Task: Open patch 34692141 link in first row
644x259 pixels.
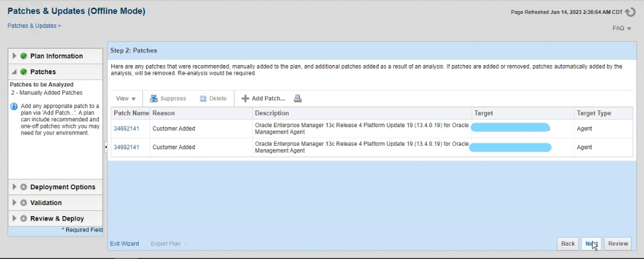Action: (126, 128)
